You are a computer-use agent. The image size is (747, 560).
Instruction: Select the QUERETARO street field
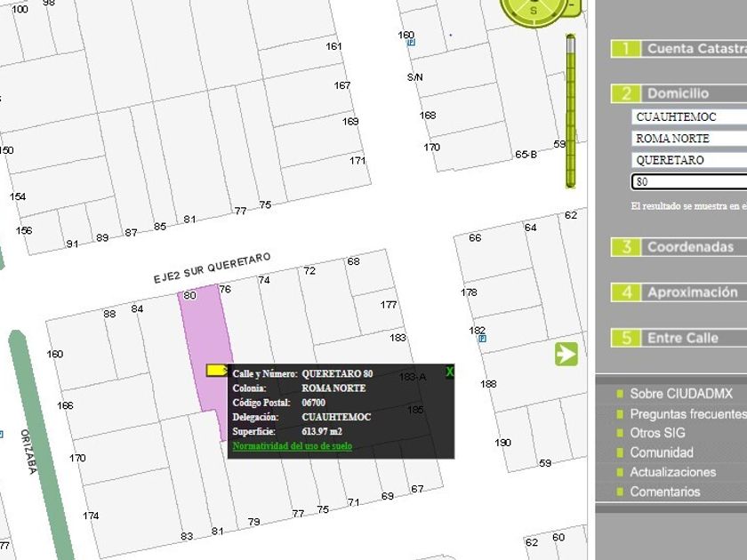(689, 160)
